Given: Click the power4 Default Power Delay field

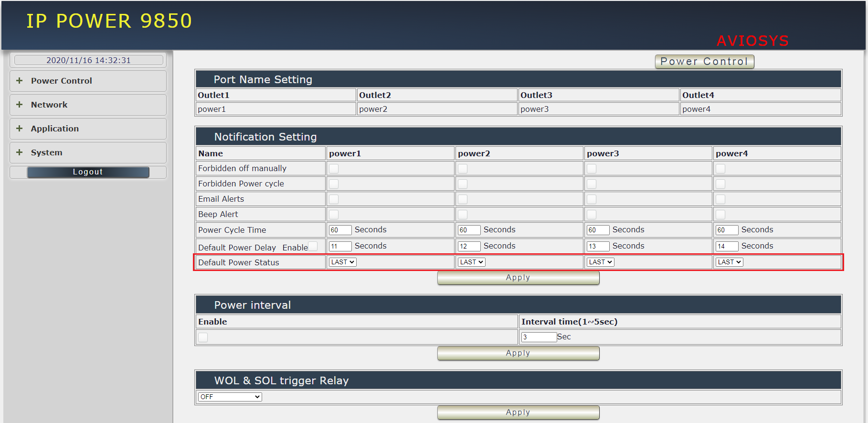Looking at the screenshot, I should pyautogui.click(x=727, y=246).
